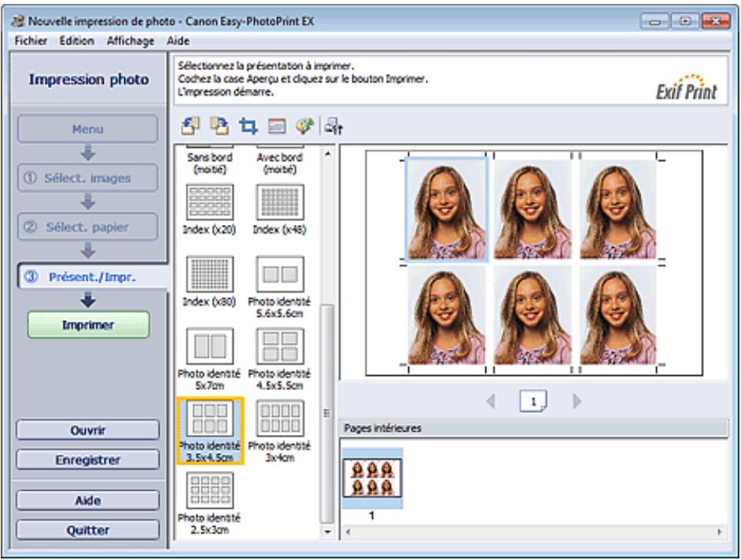Open the print settings toolbar icon

click(x=334, y=126)
